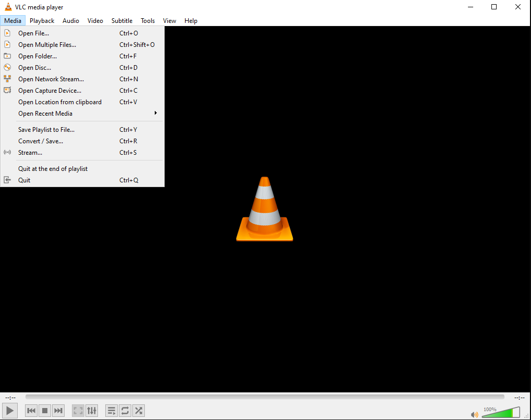The width and height of the screenshot is (531, 420).
Task: Toggle fullscreen video mode icon
Action: click(78, 411)
